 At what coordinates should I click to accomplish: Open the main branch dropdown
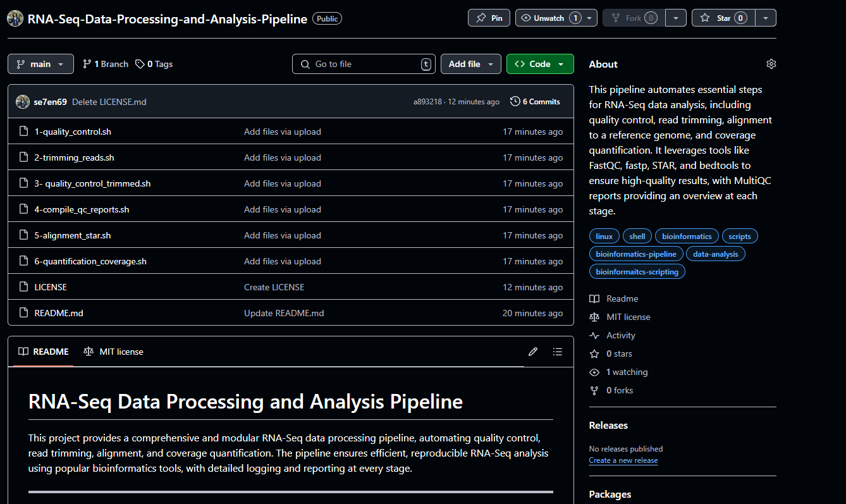pos(40,64)
